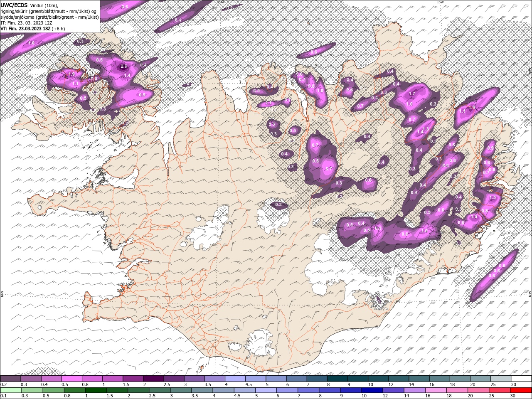The image size is (532, 399).
Task: Click the 'slydda/snjókoma' legend description line
Action: pos(50,17)
